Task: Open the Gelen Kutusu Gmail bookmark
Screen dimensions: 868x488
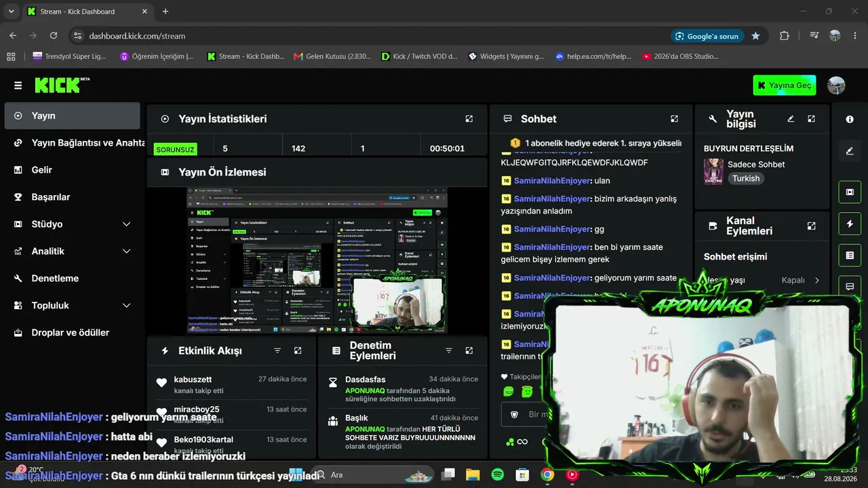Action: click(332, 56)
